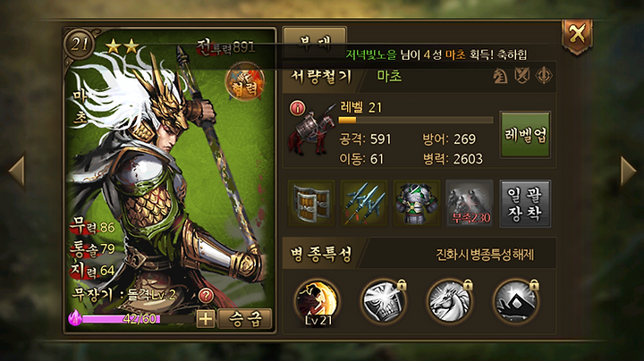Tap the locked horse head trait icon
This screenshot has height=361, width=644.
click(449, 301)
